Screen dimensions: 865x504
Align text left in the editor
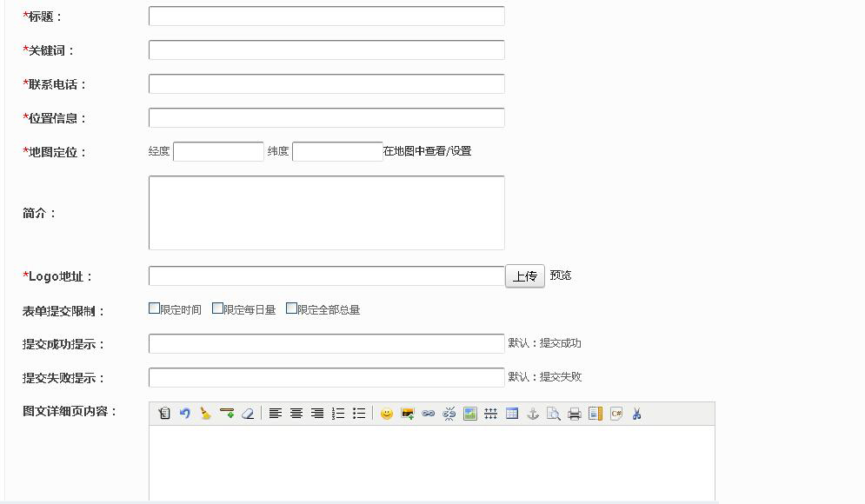276,414
